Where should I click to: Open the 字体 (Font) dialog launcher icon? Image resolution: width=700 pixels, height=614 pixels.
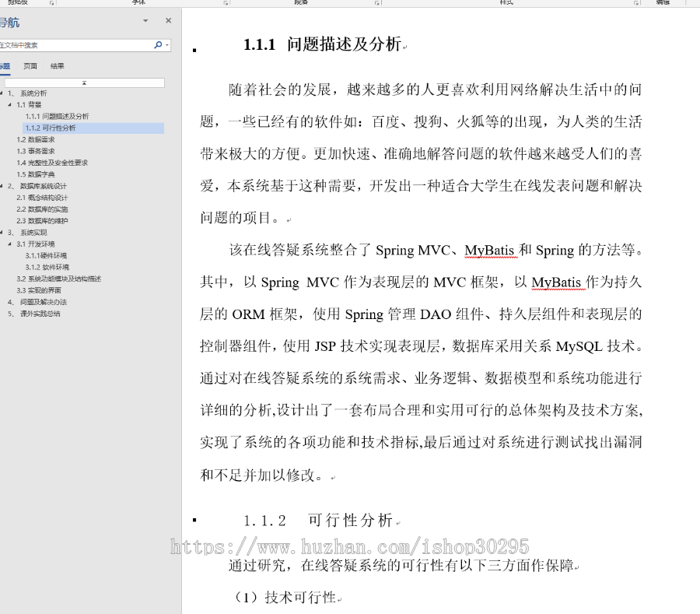pos(226,4)
